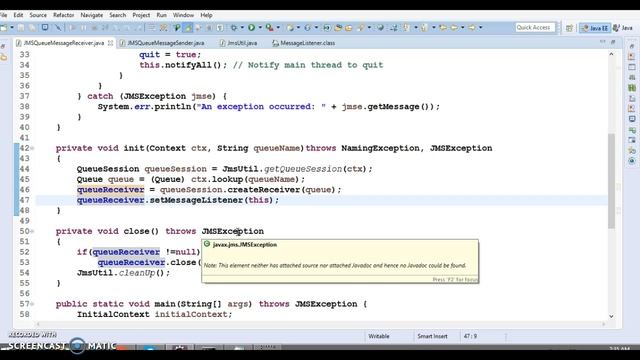
Task: Collapse the main method fold at line 57
Action: pyautogui.click(x=32, y=304)
